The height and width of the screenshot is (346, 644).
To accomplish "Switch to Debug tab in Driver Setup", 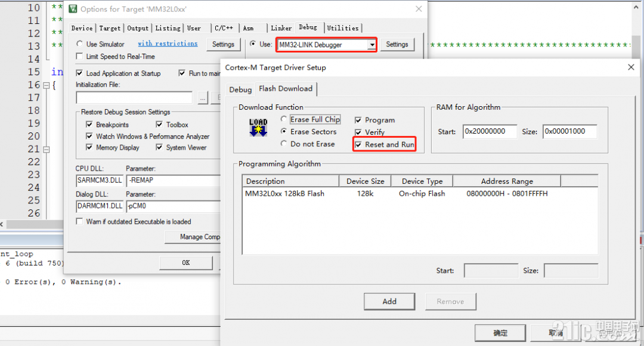I will click(x=240, y=89).
